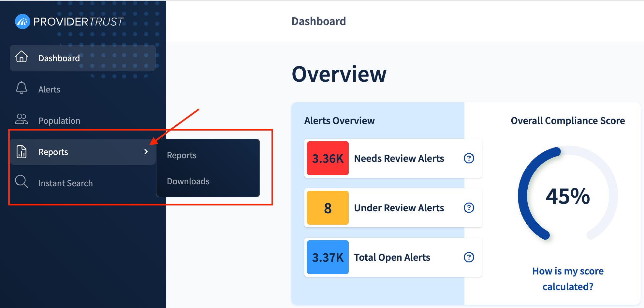644x308 pixels.
Task: Click the Reports document chart icon
Action: [22, 152]
